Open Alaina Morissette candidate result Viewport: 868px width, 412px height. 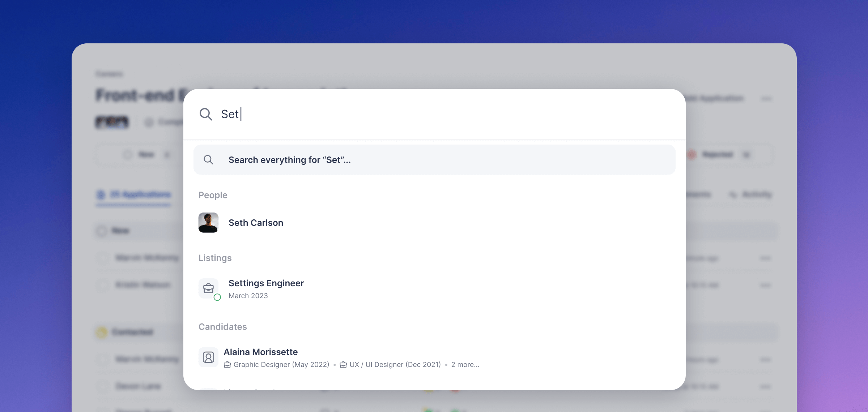click(434, 358)
